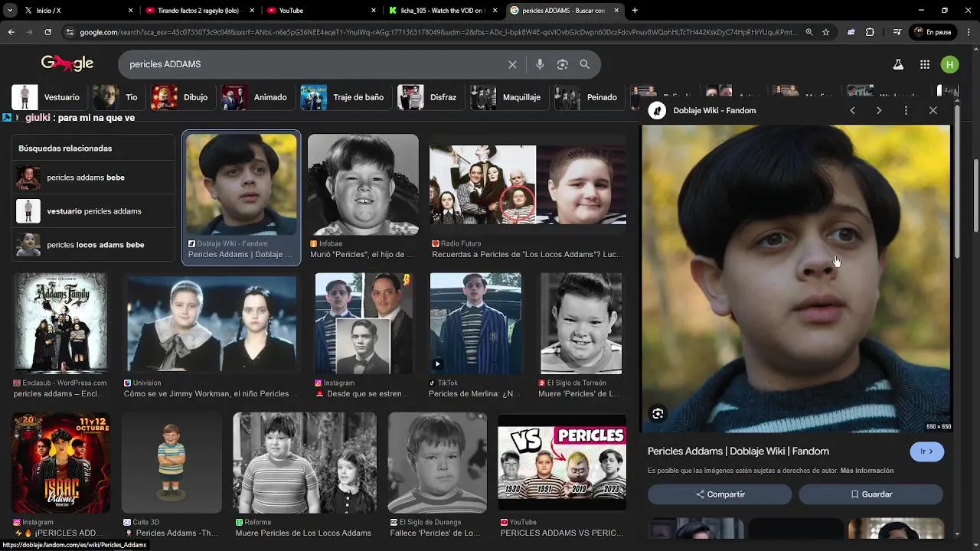Clear the search box text
980x551 pixels.
512,64
